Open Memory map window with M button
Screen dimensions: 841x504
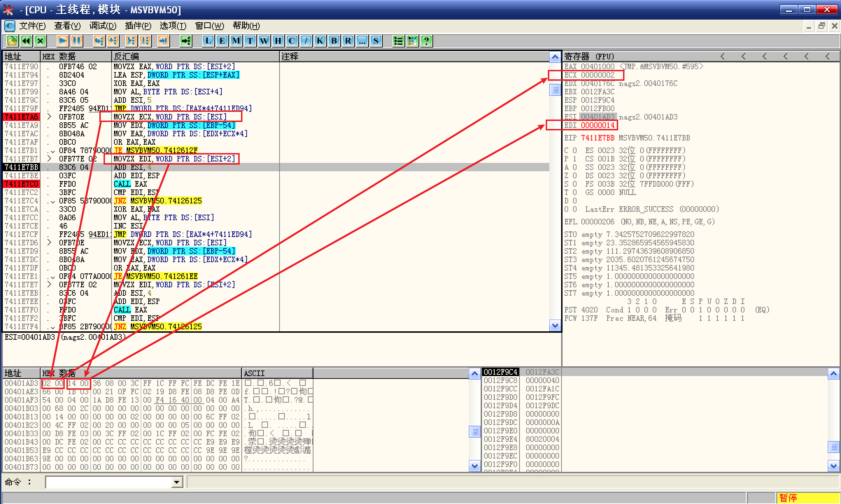tap(236, 41)
